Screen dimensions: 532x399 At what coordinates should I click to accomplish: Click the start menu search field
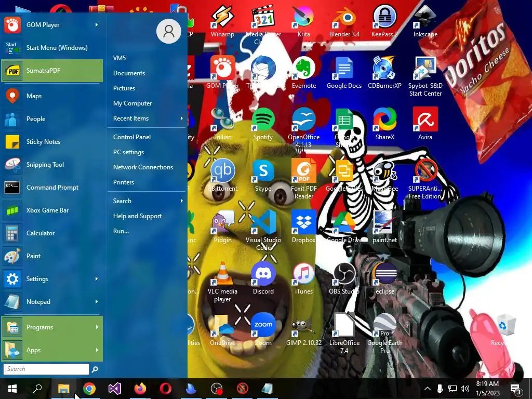pyautogui.click(x=46, y=369)
